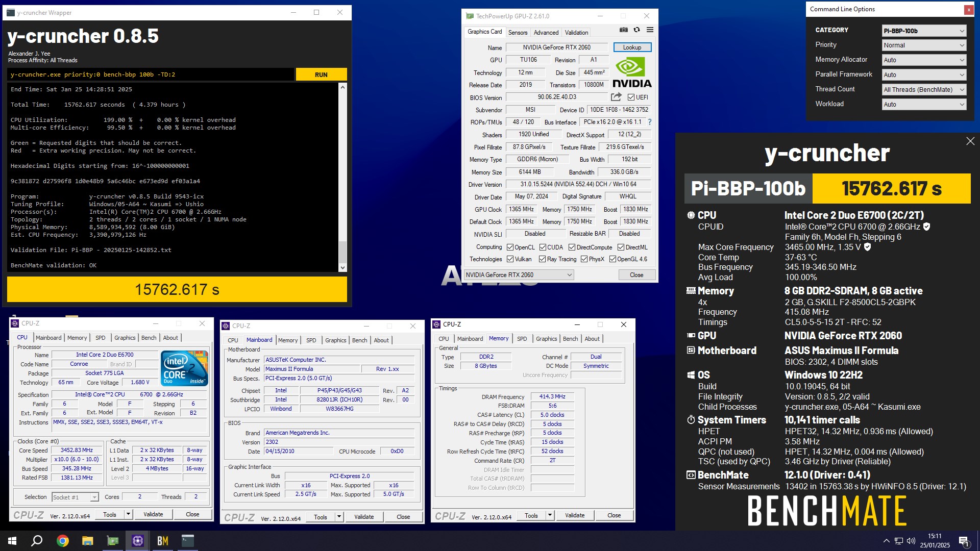Switch to GPU-Z Advanced tab
The width and height of the screenshot is (980, 551).
546,32
